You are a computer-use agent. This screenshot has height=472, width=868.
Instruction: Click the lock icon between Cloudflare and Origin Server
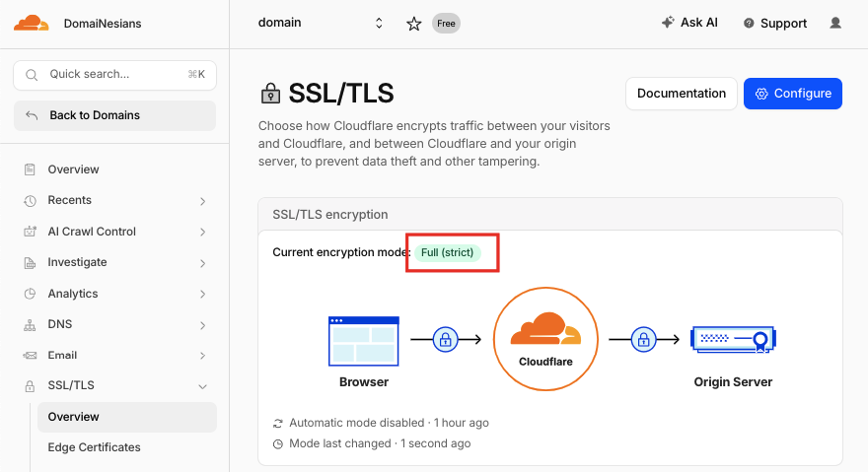(643, 339)
